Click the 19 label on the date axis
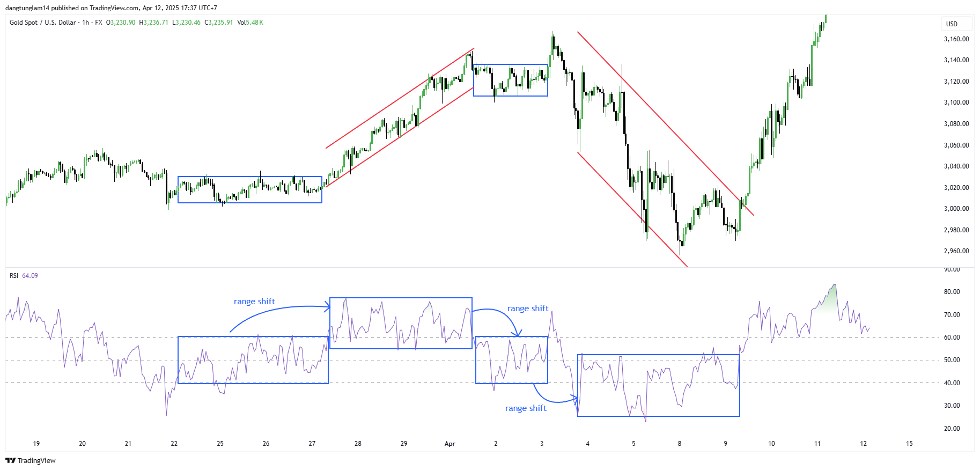Image resolution: width=980 pixels, height=470 pixels. (36, 444)
